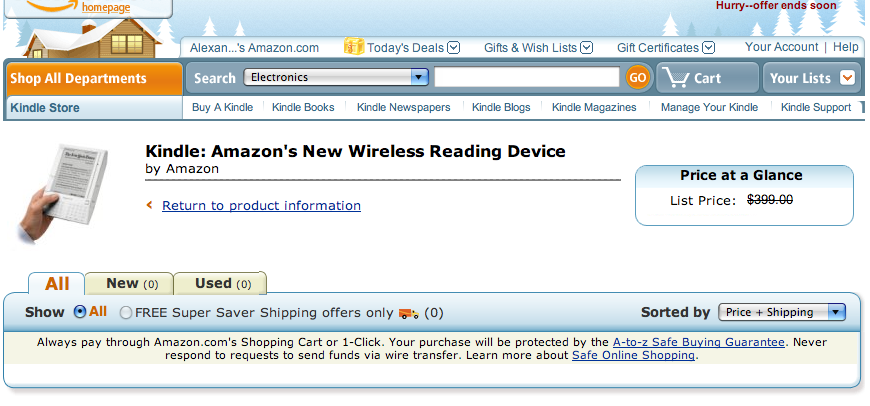The height and width of the screenshot is (406, 870).
Task: Open the A-to-z Safe Buying Guarantee link
Action: click(x=698, y=341)
